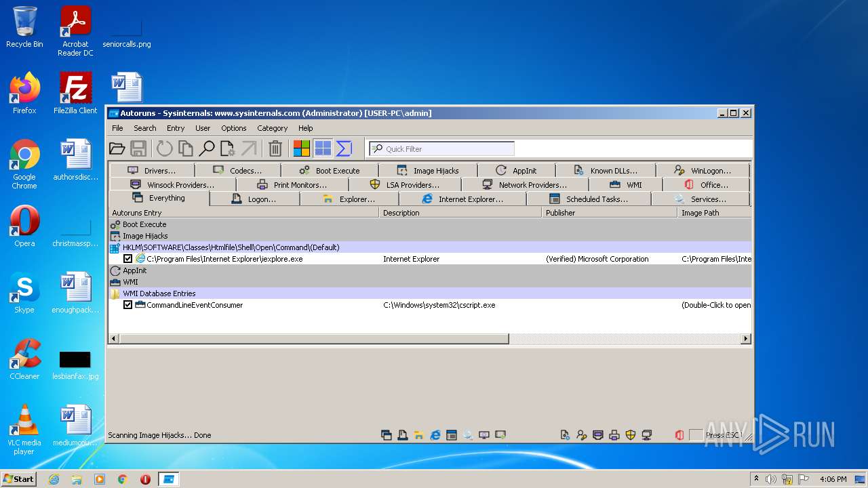Sort by the Image Path column header

[715, 213]
